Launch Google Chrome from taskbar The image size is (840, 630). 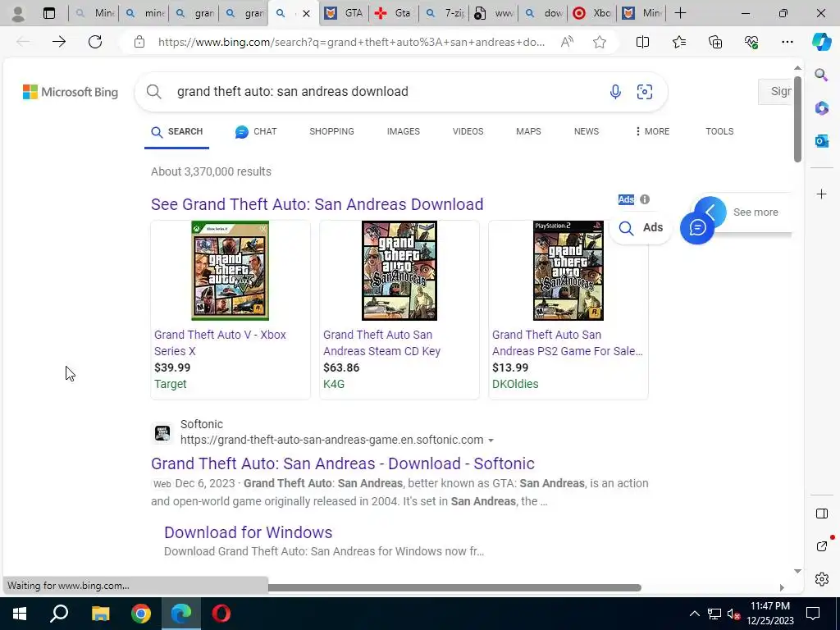coord(140,614)
